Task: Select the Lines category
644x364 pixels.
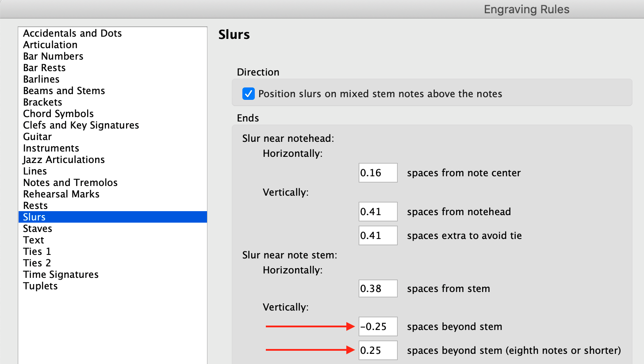Action: [x=113, y=171]
